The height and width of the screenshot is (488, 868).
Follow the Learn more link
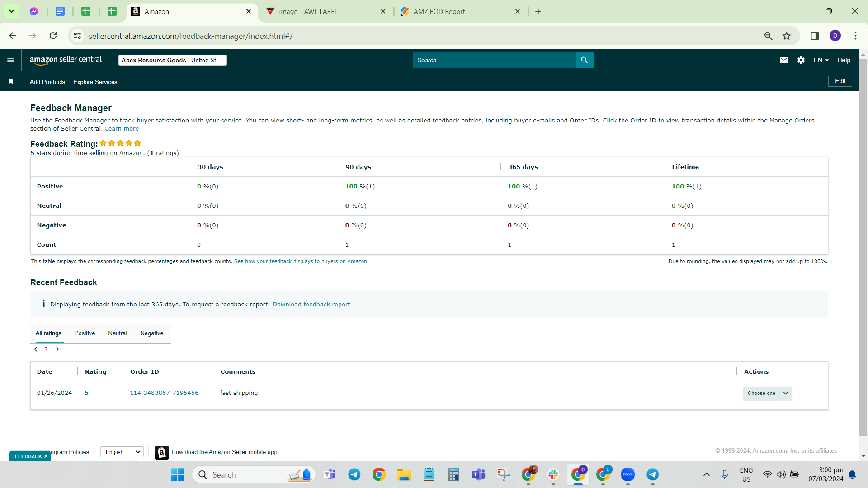tap(122, 129)
